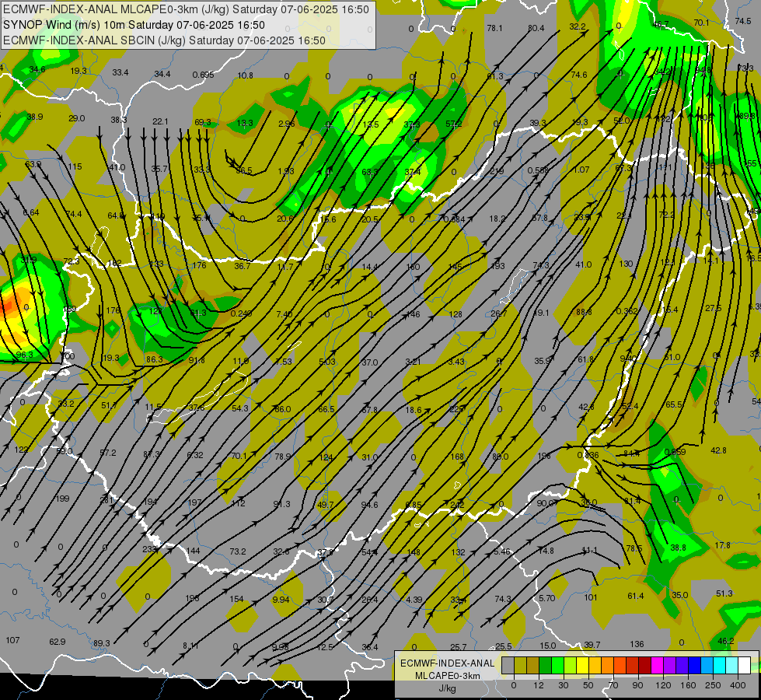Image resolution: width=761 pixels, height=700 pixels.
Task: Select the 9.94 map value
Action: pos(281,600)
